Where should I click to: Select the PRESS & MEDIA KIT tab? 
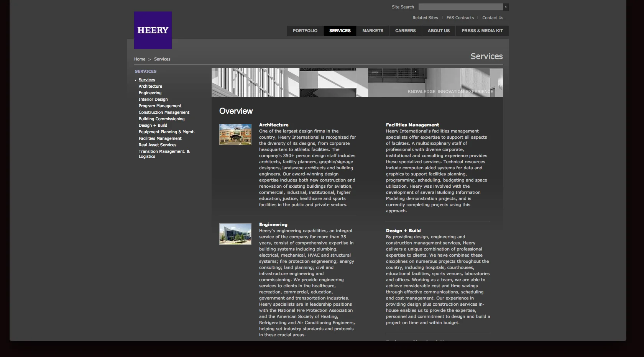coord(481,31)
